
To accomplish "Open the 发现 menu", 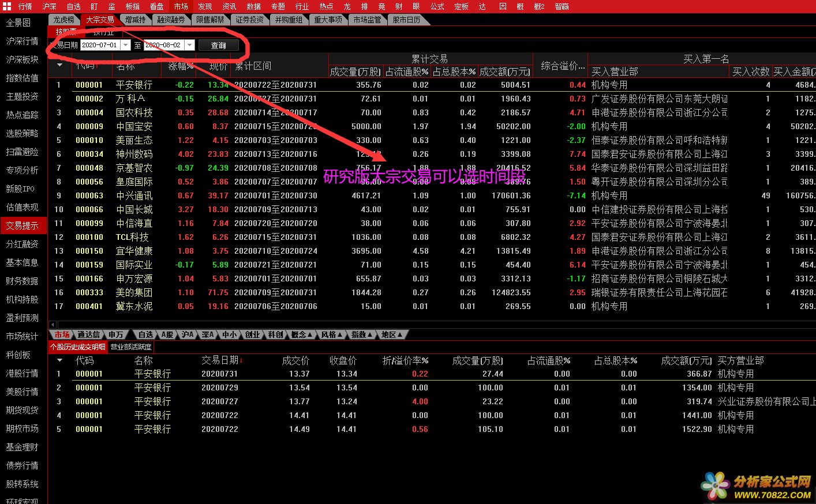I will coord(205,6).
